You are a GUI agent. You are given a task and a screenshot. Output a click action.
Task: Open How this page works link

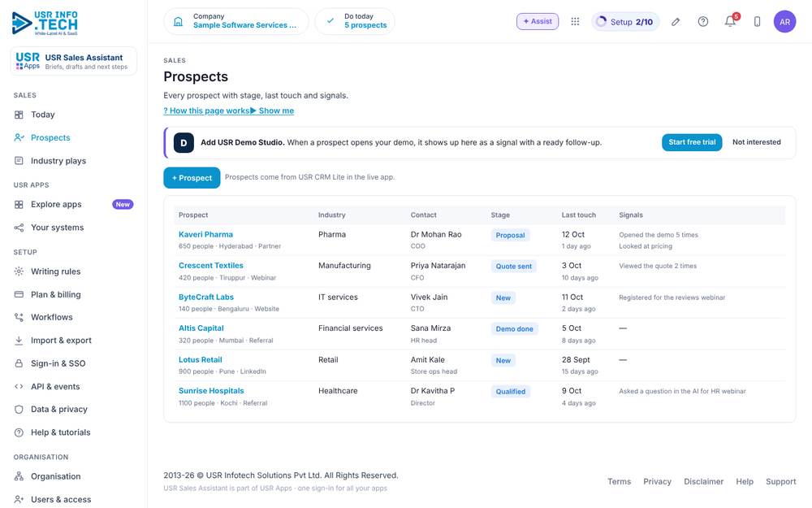(x=206, y=111)
